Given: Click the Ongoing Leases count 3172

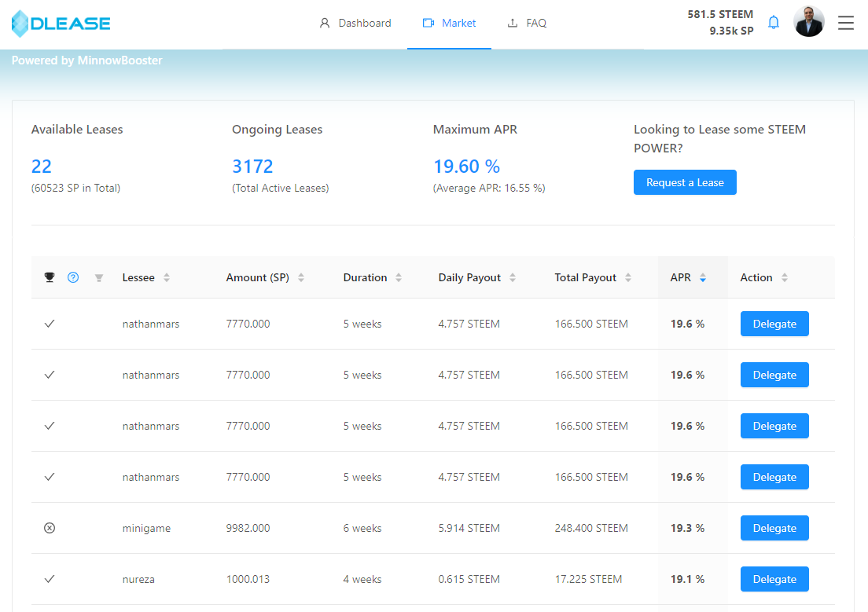Looking at the screenshot, I should [x=252, y=166].
